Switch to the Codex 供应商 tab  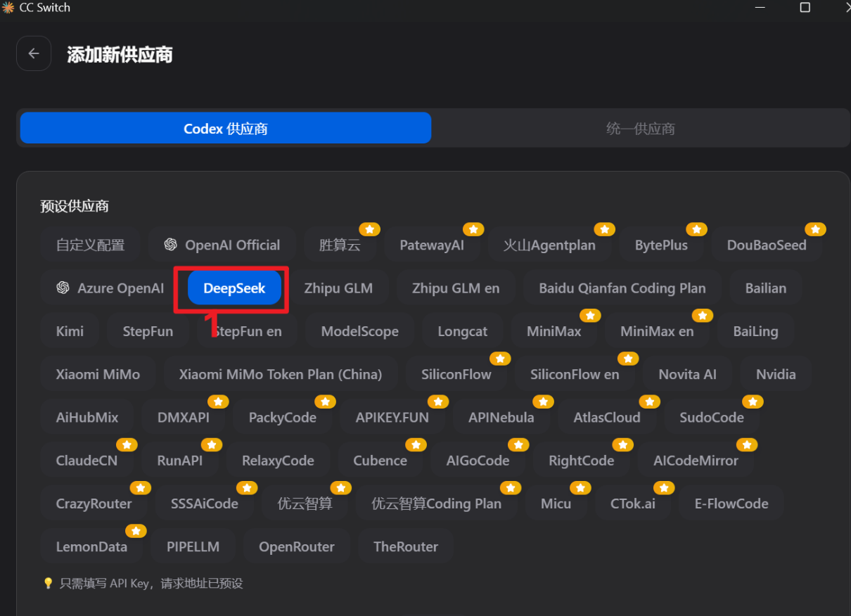[226, 128]
